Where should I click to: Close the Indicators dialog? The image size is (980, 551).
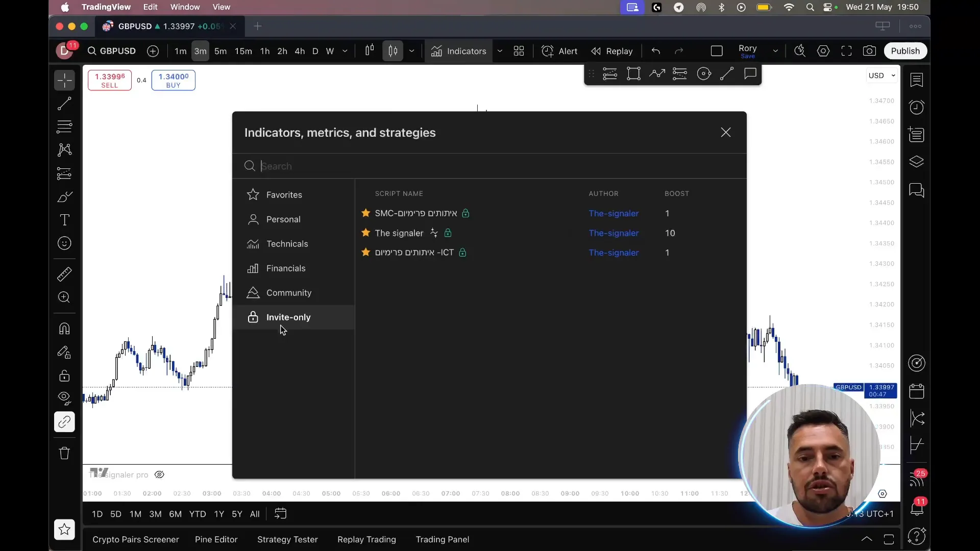pyautogui.click(x=725, y=133)
